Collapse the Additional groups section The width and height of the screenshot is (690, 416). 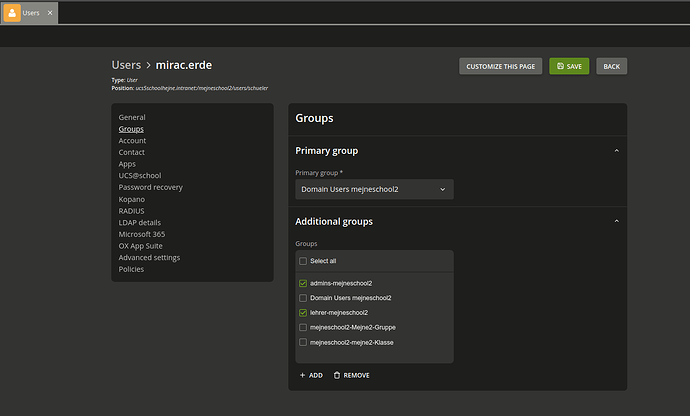617,221
